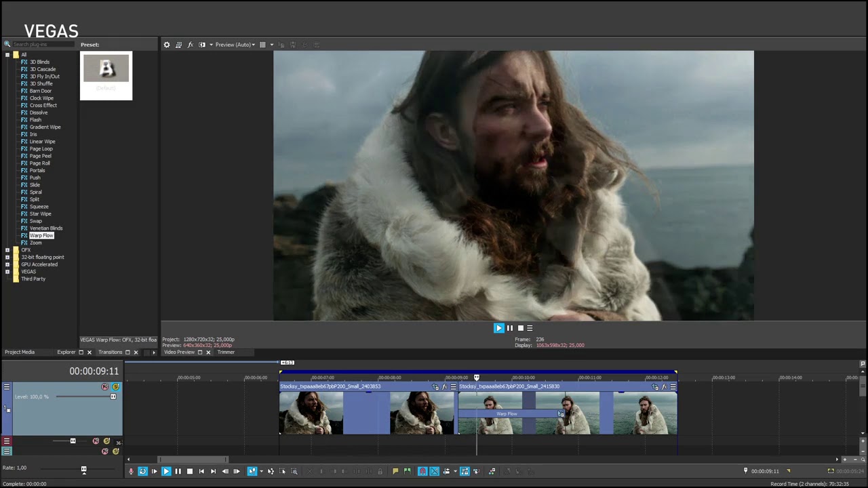Insert a marker with the yellow icon

point(395,471)
